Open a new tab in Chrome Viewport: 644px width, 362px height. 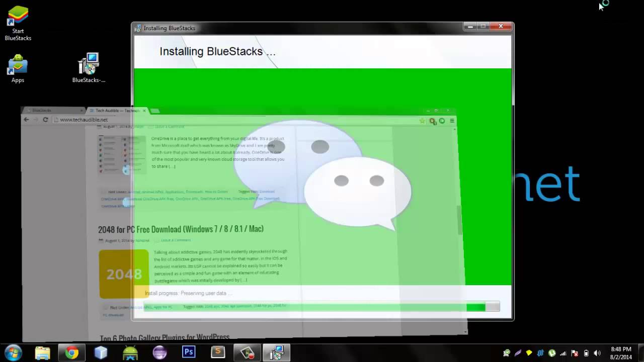(x=155, y=111)
